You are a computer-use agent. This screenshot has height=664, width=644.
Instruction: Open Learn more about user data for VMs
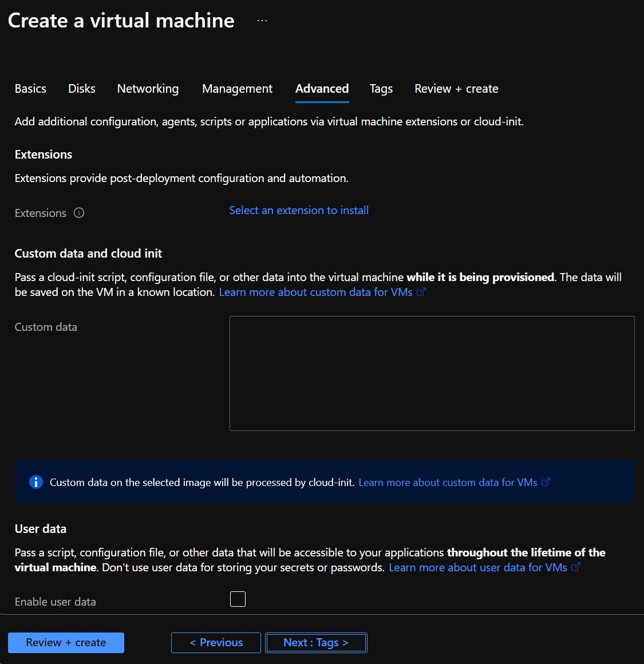coord(477,567)
